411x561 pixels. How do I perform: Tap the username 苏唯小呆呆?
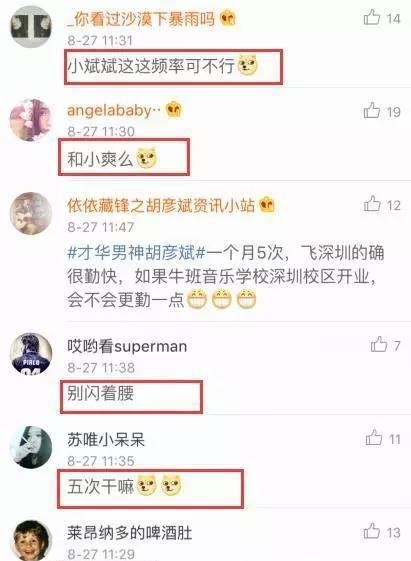pos(106,439)
